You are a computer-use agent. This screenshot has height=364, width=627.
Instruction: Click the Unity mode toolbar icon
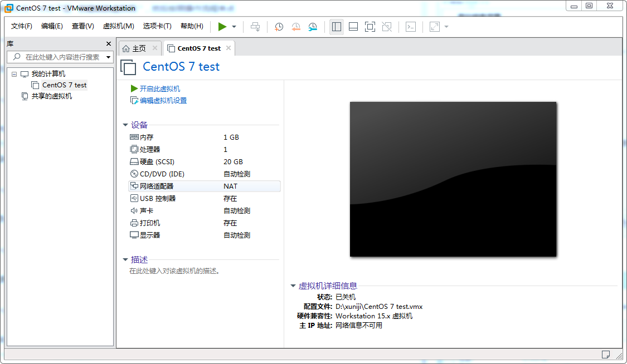tap(387, 27)
